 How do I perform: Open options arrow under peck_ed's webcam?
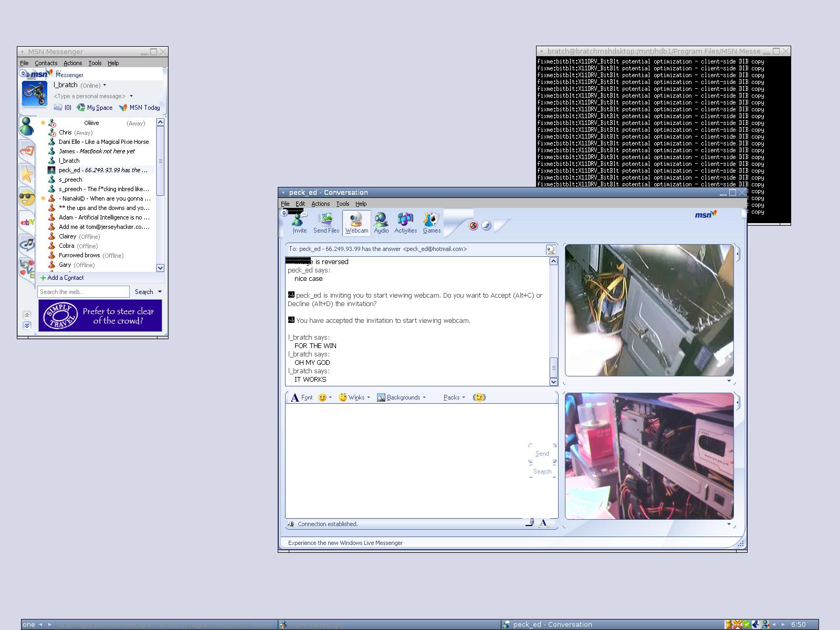click(x=729, y=381)
